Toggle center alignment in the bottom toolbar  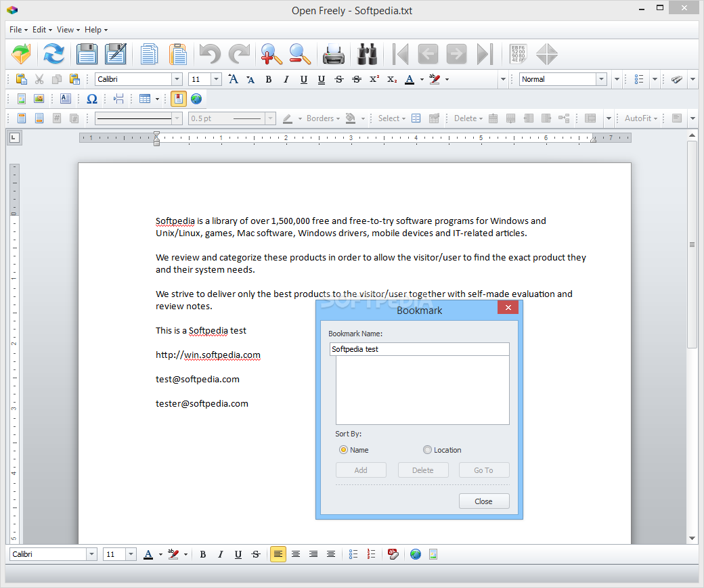pos(295,554)
